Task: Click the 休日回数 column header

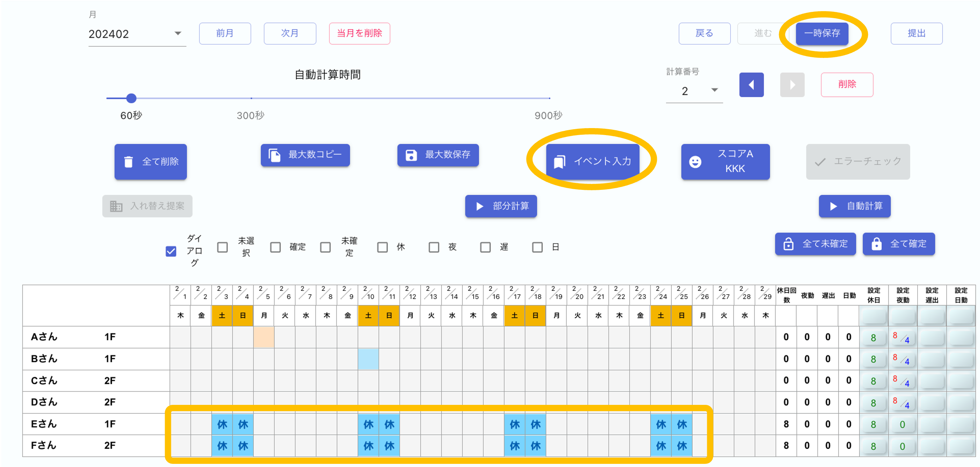Action: coord(786,295)
